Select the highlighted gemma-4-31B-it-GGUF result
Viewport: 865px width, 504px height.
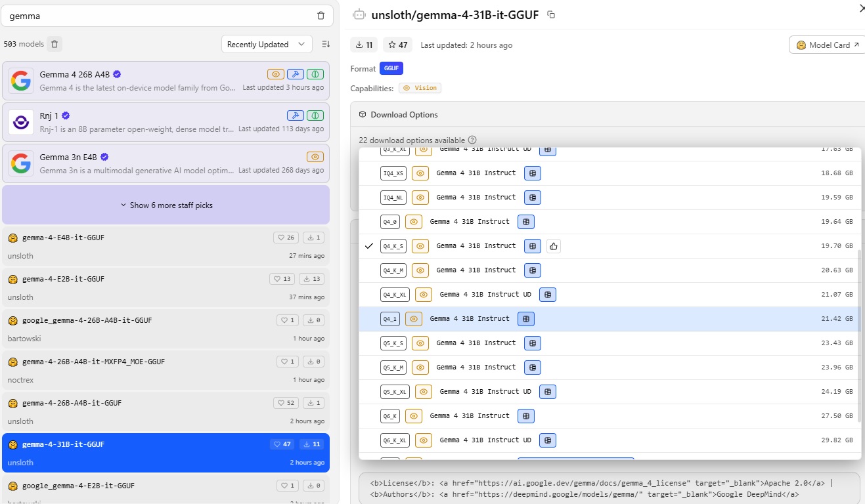click(x=166, y=453)
